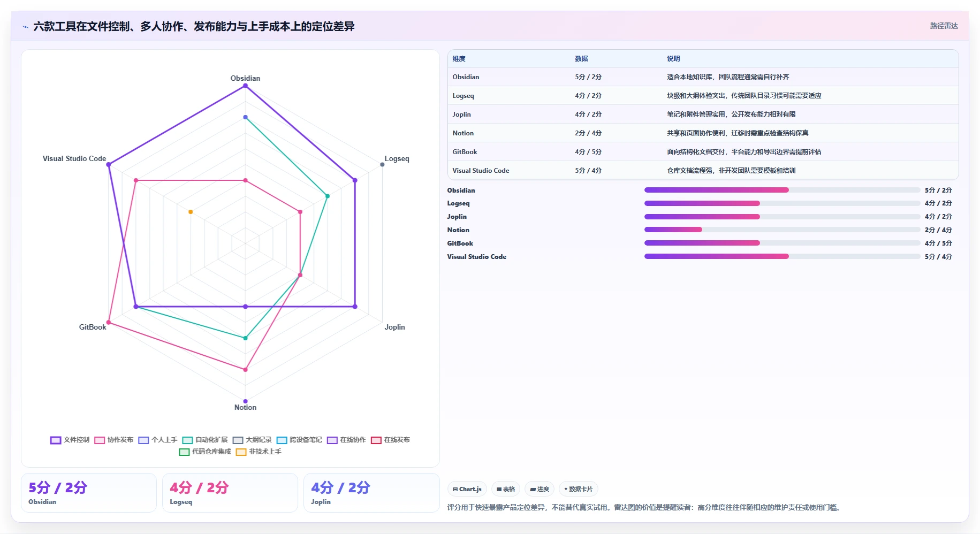Select the Logseq table row name
The image size is (980, 534).
(x=463, y=96)
